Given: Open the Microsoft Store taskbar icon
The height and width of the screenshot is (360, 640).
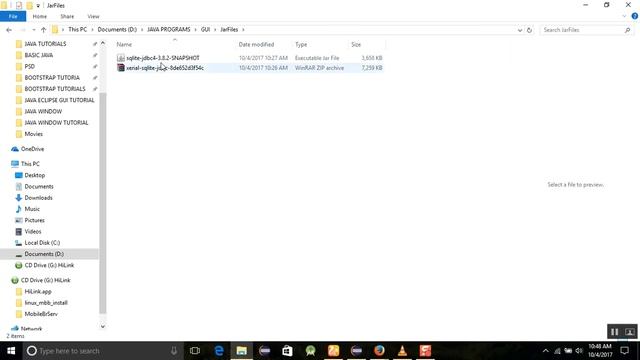Looking at the screenshot, I should coord(287,351).
